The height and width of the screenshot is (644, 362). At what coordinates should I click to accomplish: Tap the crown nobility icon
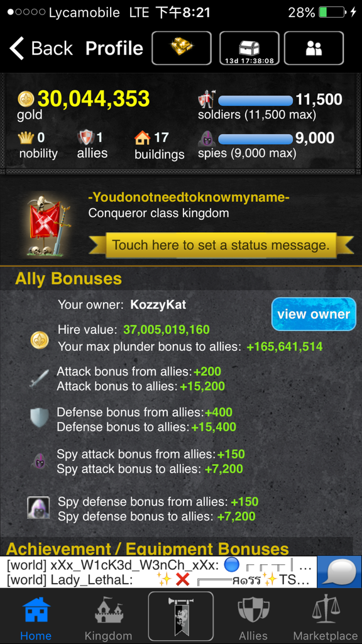(26, 138)
